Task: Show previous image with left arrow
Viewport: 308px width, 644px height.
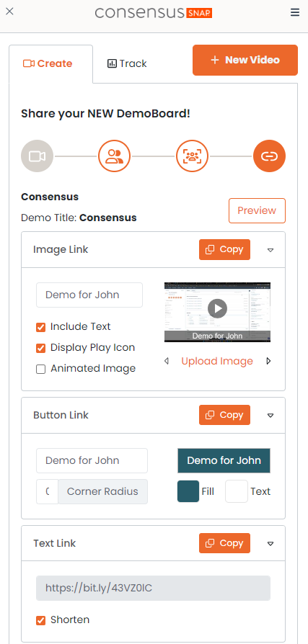Action: (167, 362)
